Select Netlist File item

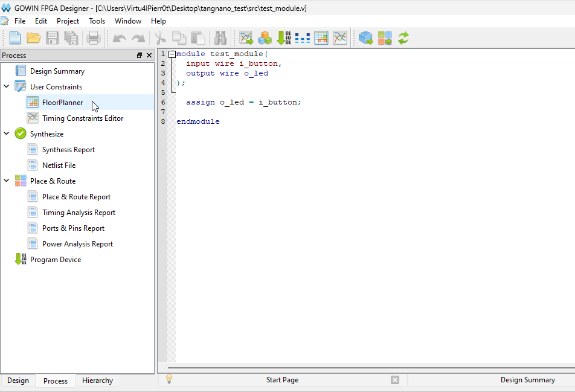(x=59, y=165)
